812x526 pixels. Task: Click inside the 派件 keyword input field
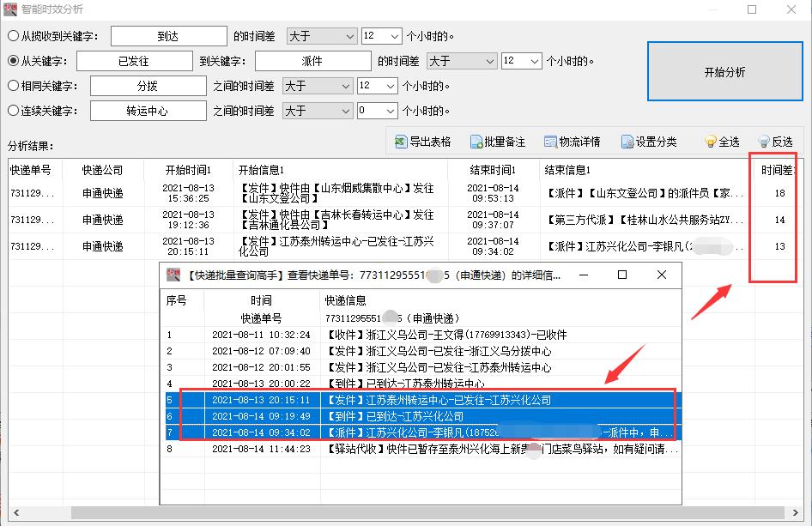(x=312, y=61)
